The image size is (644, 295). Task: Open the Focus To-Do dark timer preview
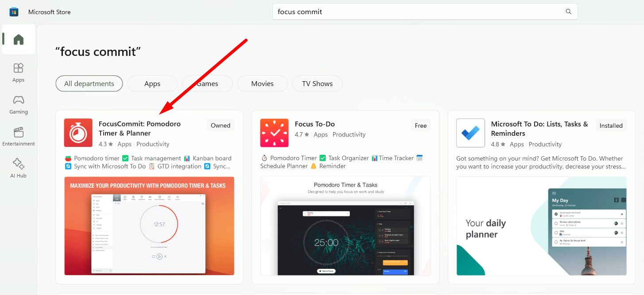click(345, 226)
